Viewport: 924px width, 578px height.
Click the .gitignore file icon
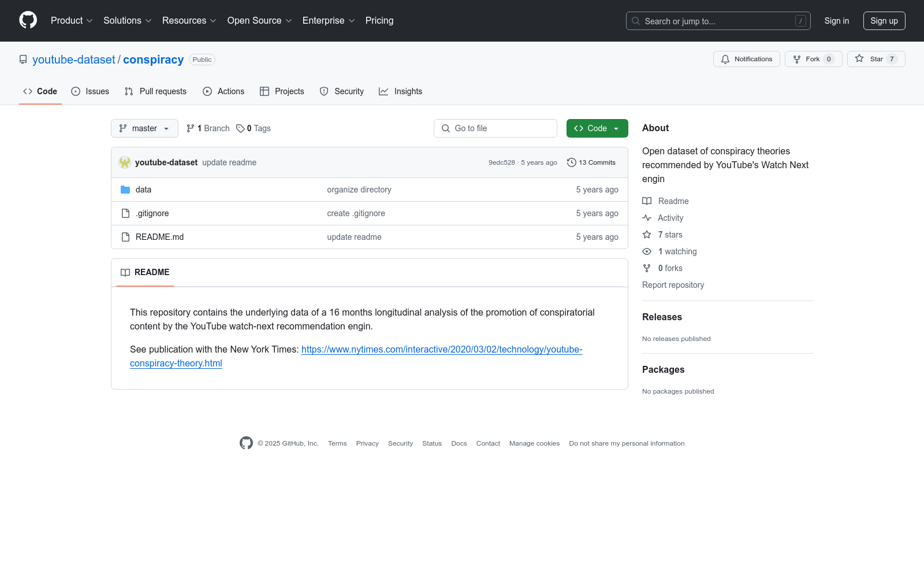pyautogui.click(x=125, y=213)
